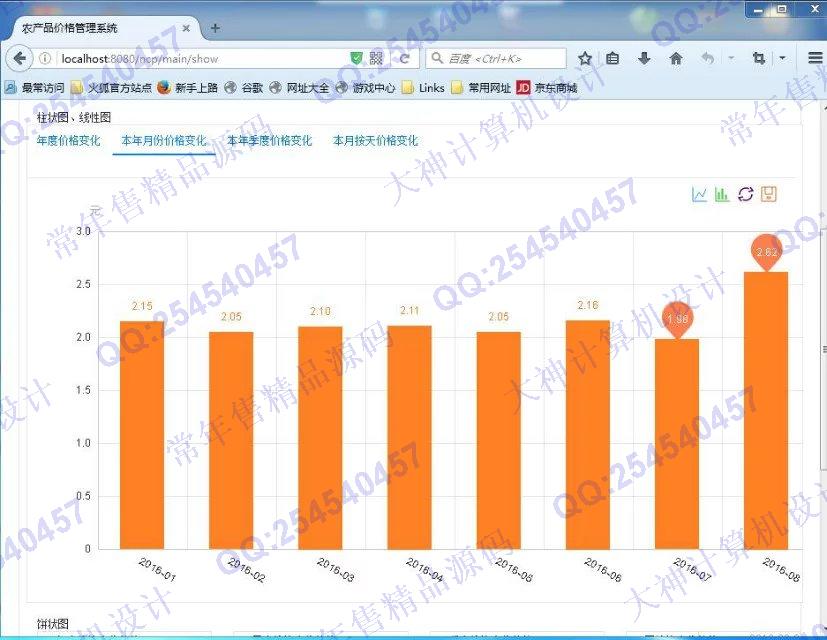Bookmark this page with star icon
The image size is (827, 640).
click(584, 59)
